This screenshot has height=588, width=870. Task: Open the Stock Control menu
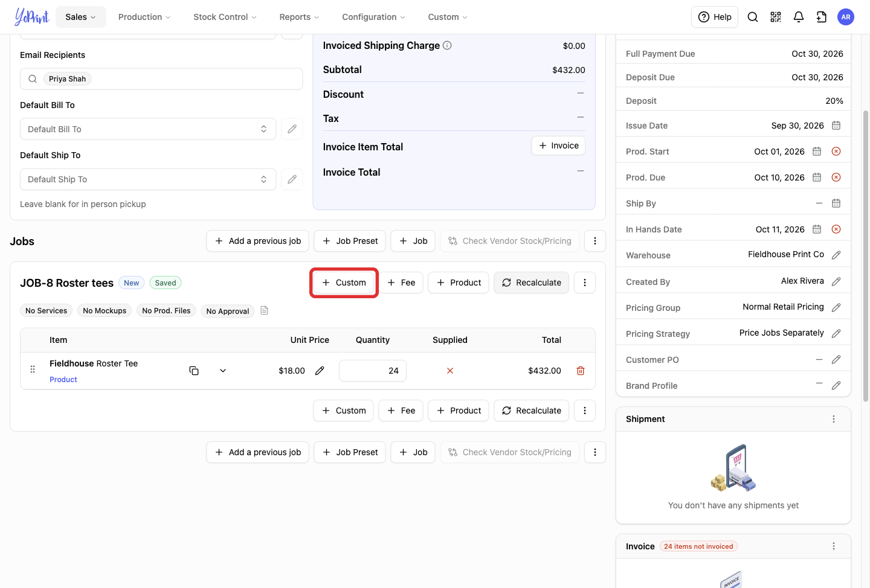point(225,17)
